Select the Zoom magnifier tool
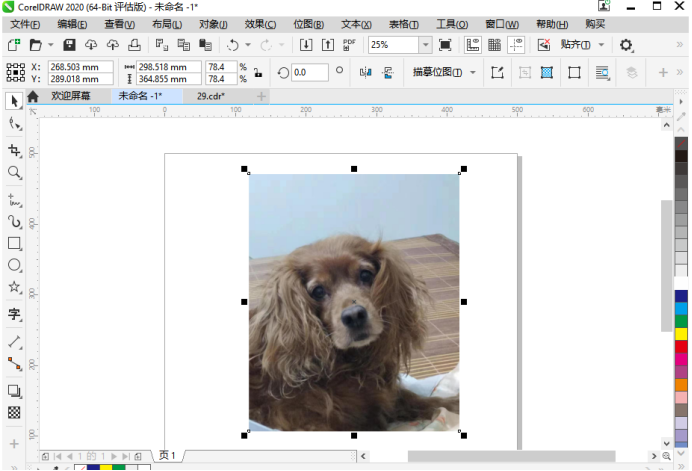The image size is (692, 471). (14, 173)
